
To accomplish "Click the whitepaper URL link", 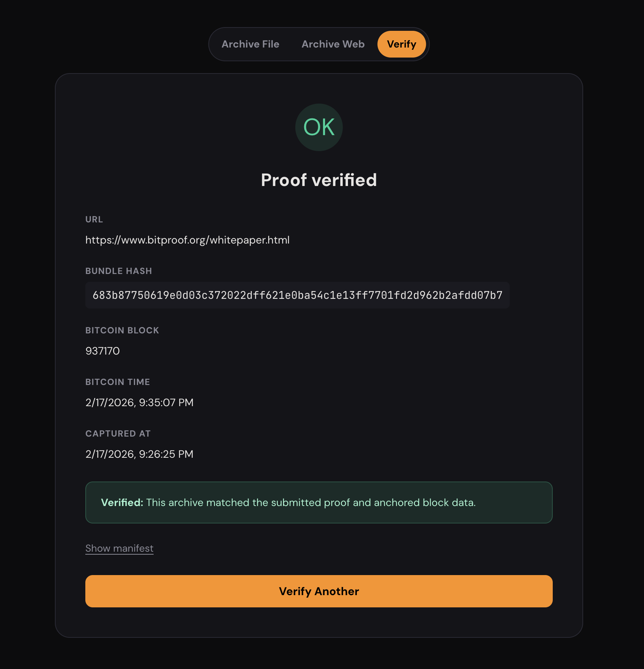I will (x=187, y=240).
